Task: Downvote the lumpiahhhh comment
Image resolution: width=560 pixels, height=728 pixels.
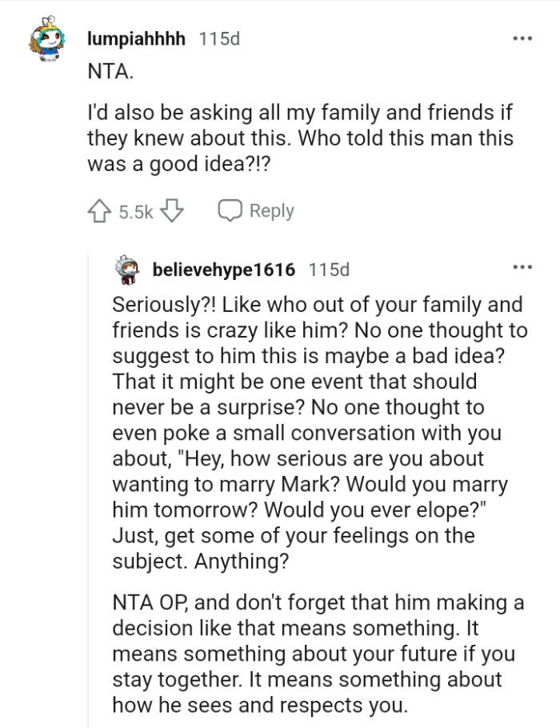Action: click(x=173, y=211)
